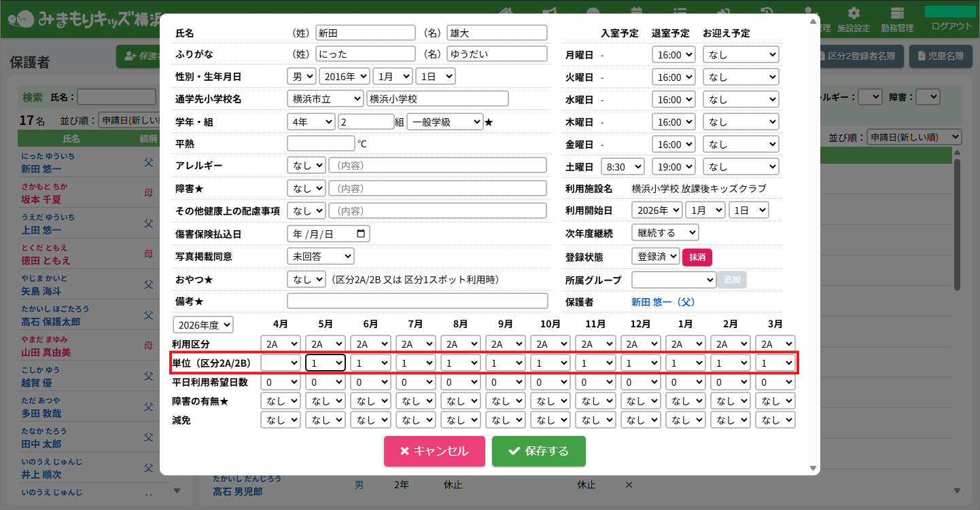Select the 2026年度 fiscal year dropdown
This screenshot has width=980, height=510.
pos(203,325)
